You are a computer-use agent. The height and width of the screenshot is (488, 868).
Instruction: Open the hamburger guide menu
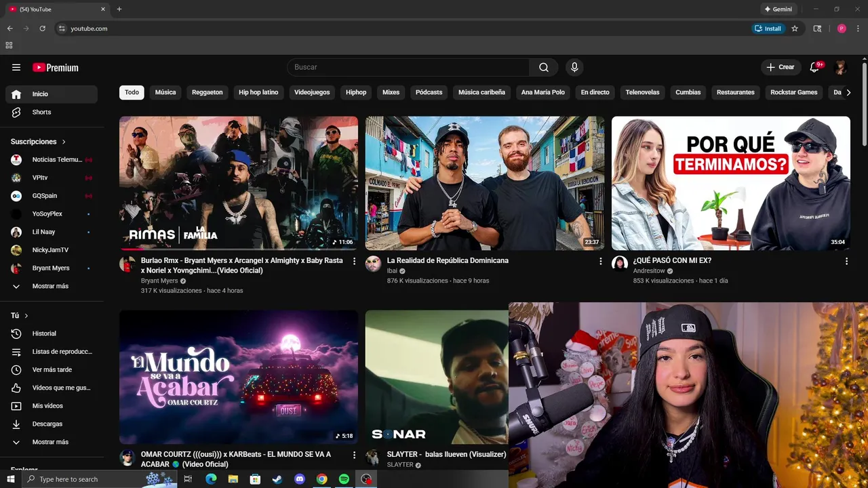[16, 67]
